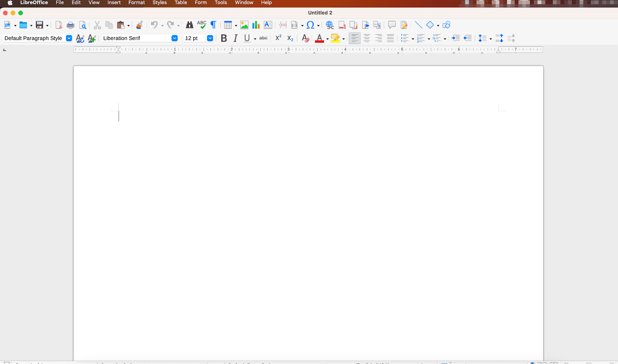Open the font size dropdown

click(x=210, y=38)
